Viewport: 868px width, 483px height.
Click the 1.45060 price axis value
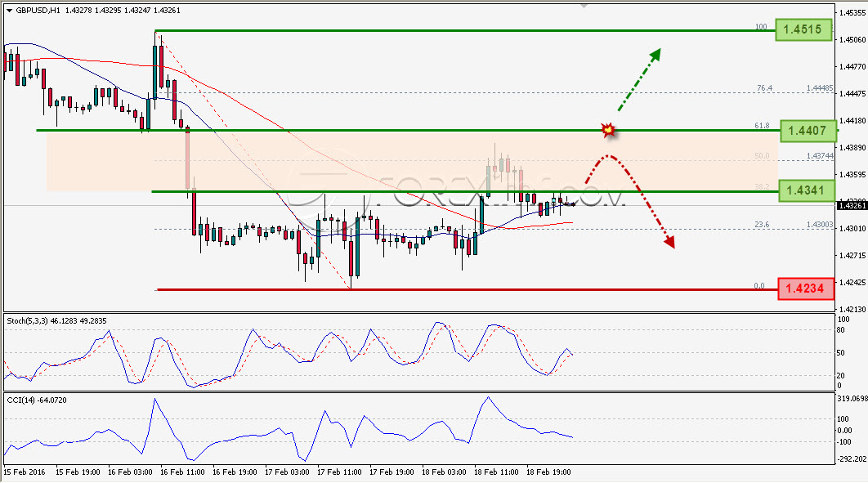point(853,40)
